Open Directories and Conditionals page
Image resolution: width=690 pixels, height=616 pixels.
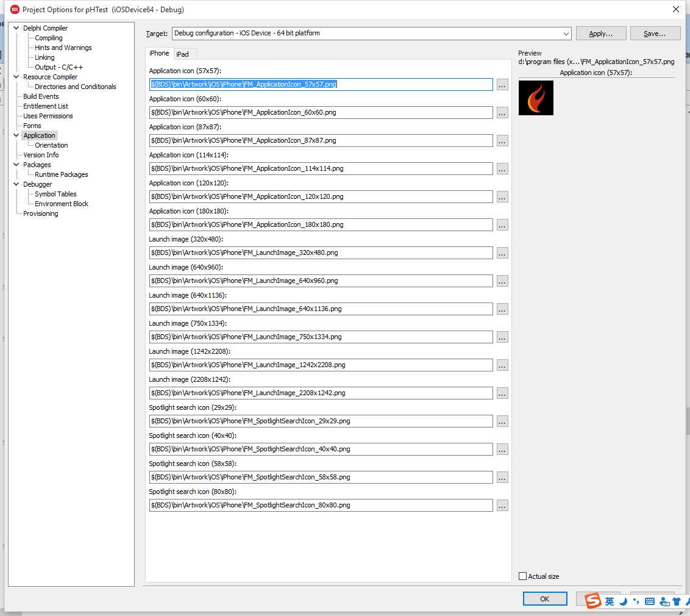pyautogui.click(x=75, y=87)
